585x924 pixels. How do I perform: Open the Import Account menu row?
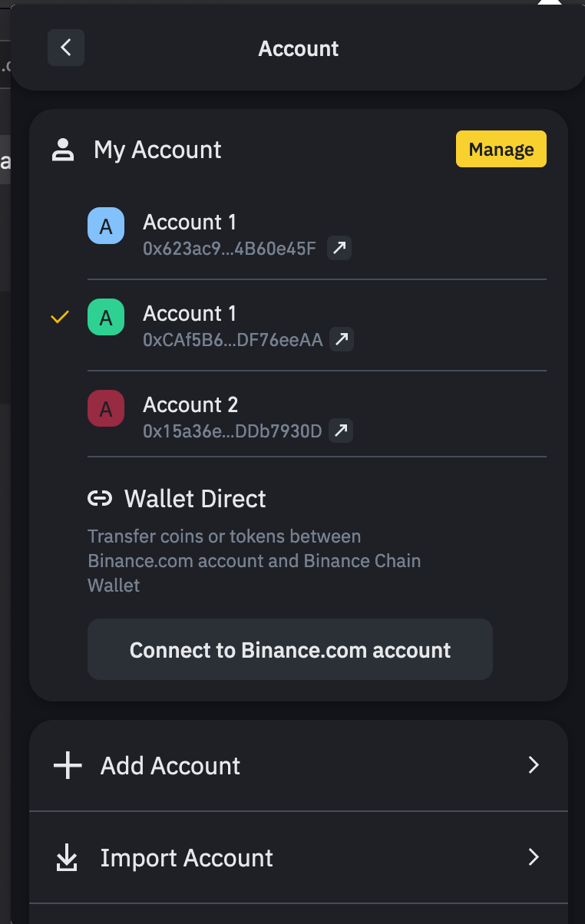[x=299, y=857]
